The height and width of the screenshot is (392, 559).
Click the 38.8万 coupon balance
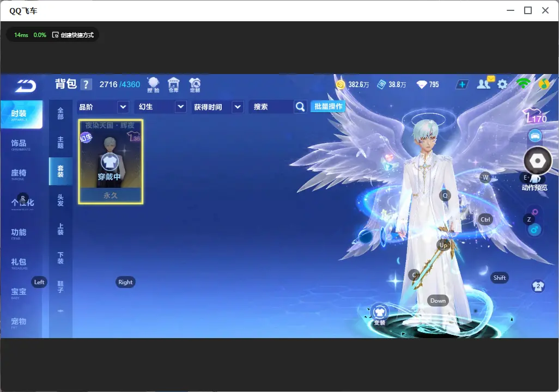pos(397,84)
